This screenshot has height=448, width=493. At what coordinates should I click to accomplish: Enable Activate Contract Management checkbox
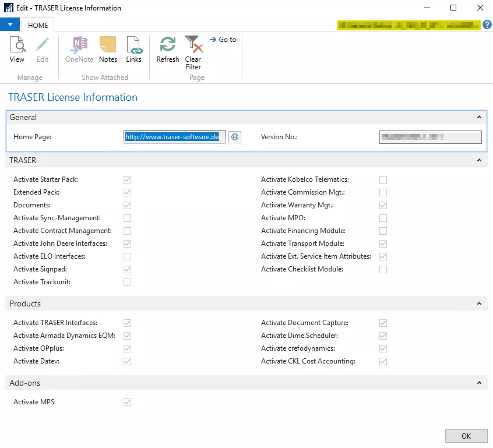128,231
